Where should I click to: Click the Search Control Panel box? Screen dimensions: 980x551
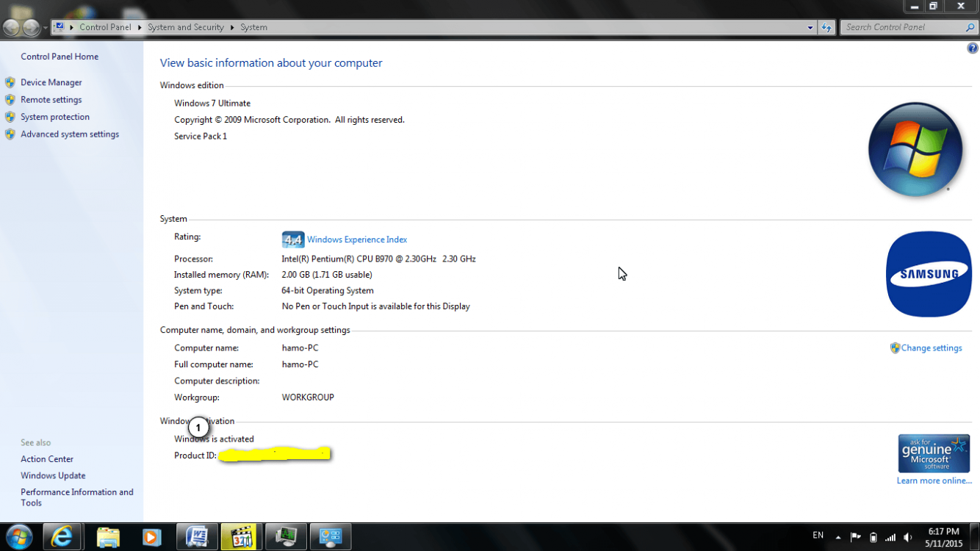pyautogui.click(x=902, y=27)
